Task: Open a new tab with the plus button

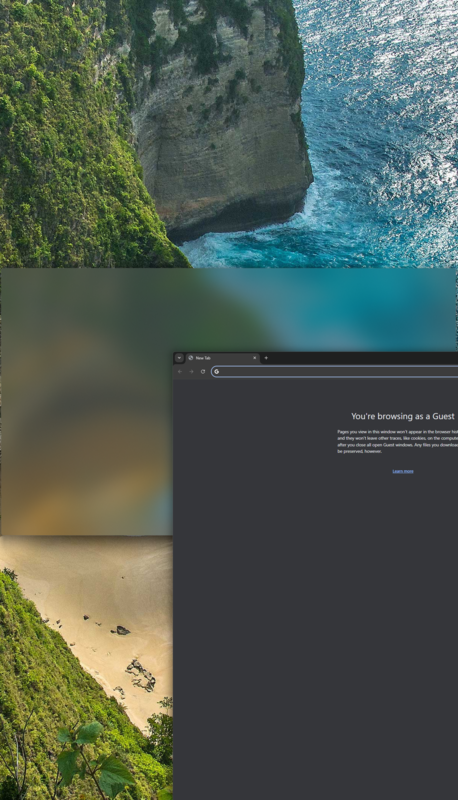Action: (x=266, y=358)
